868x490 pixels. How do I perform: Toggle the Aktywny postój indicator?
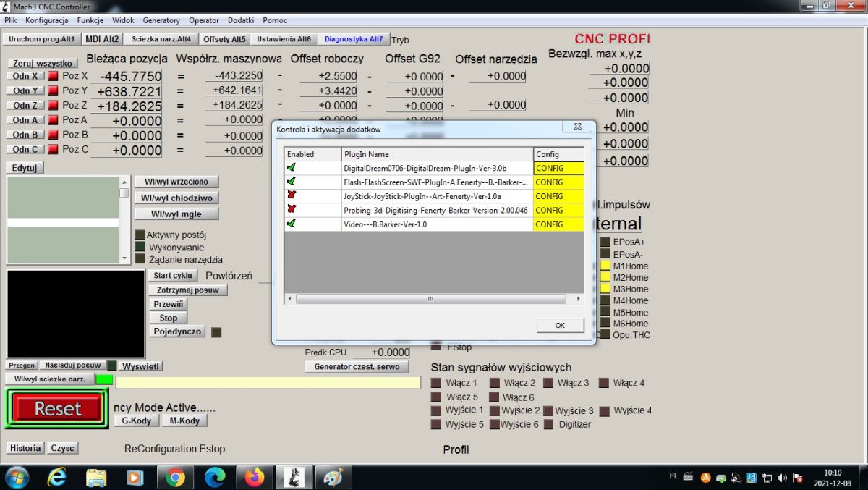pos(140,235)
